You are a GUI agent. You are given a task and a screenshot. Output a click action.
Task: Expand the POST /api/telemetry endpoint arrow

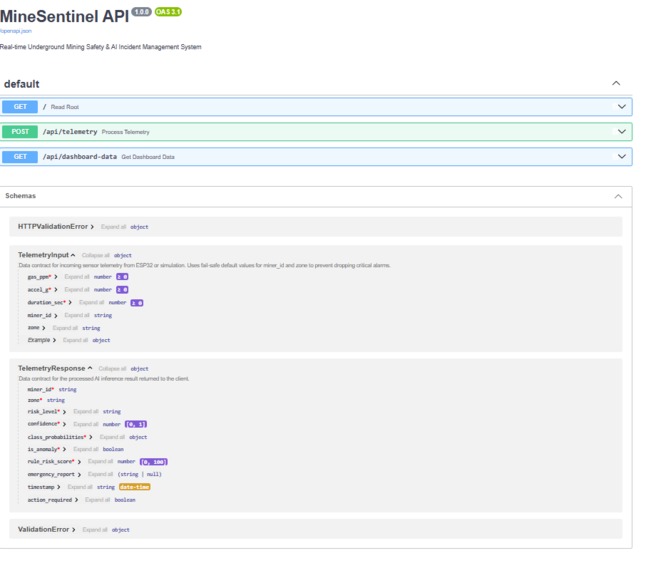coord(622,132)
